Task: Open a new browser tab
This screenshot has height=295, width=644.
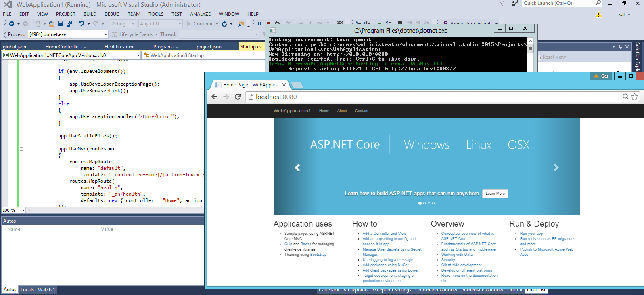Action: (297, 85)
